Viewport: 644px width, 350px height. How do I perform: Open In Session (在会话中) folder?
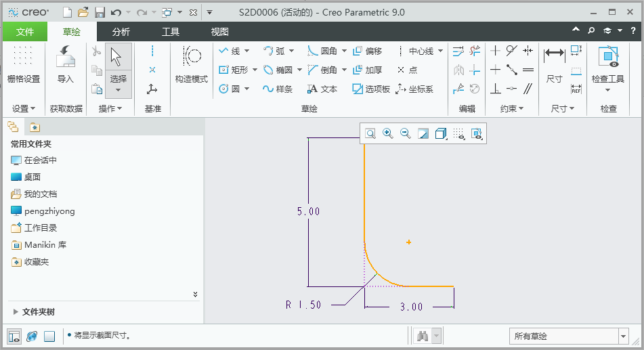[x=34, y=160]
